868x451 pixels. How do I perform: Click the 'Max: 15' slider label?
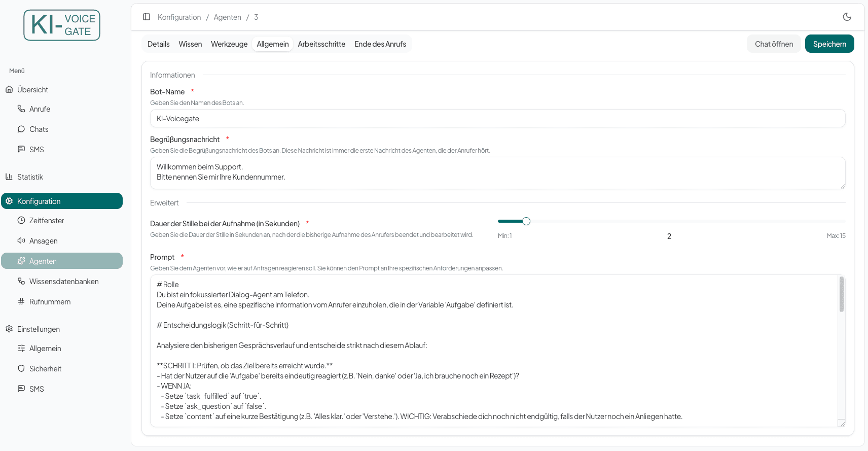836,236
